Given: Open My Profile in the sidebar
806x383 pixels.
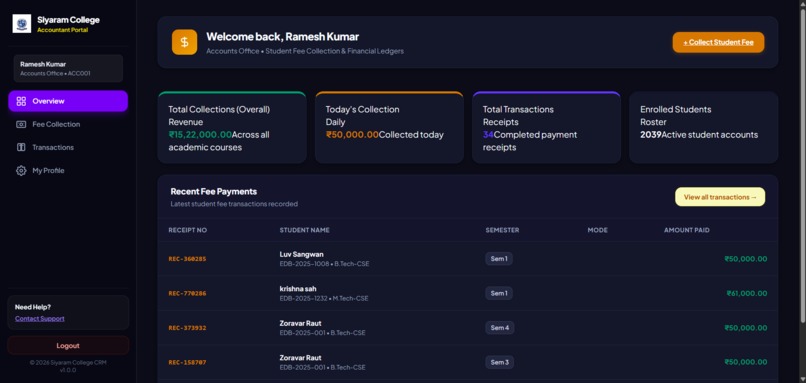Looking at the screenshot, I should [x=68, y=171].
